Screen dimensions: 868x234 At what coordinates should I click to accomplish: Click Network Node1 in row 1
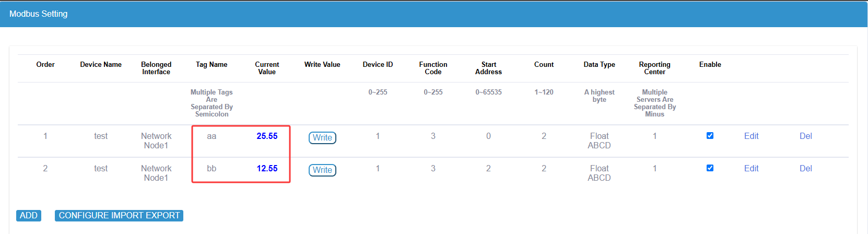[x=156, y=141]
